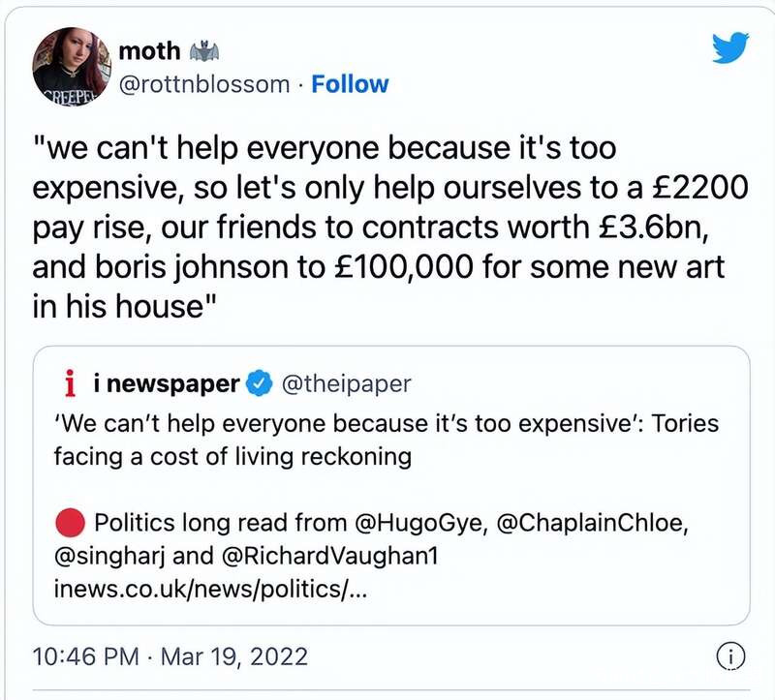Open the @HugoGye mention

tap(417, 524)
